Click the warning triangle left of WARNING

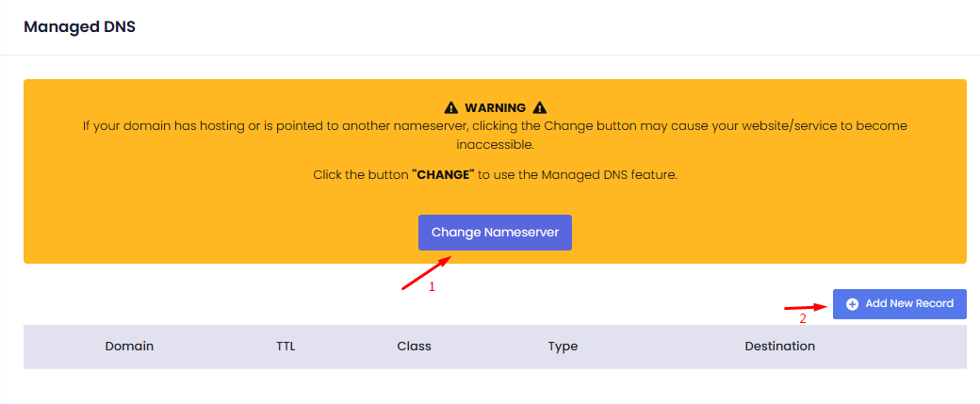coord(451,108)
